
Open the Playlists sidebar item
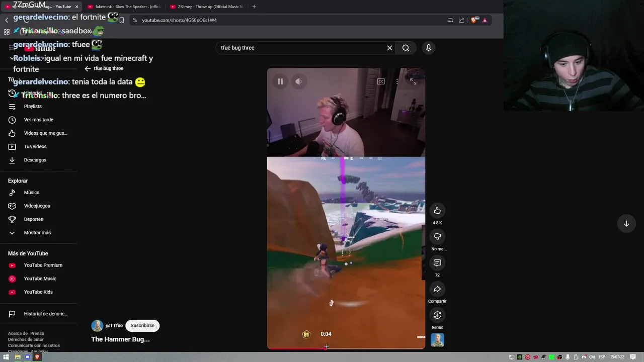[x=39, y=107]
